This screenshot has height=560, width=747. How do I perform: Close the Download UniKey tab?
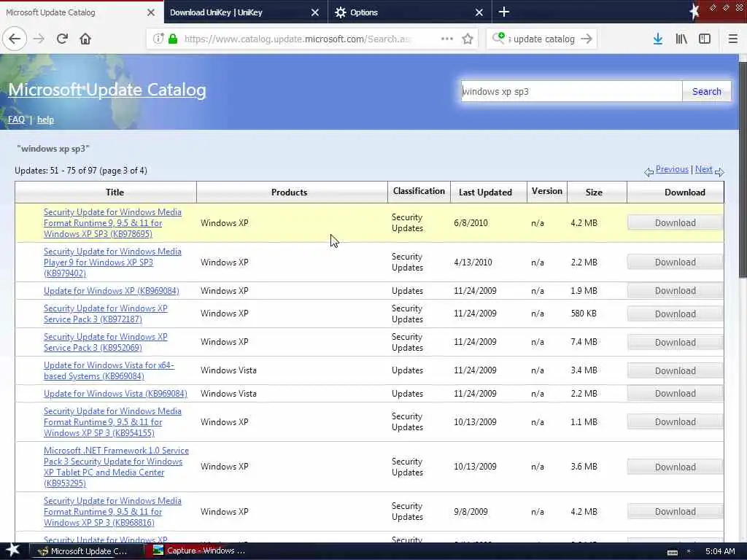point(315,12)
